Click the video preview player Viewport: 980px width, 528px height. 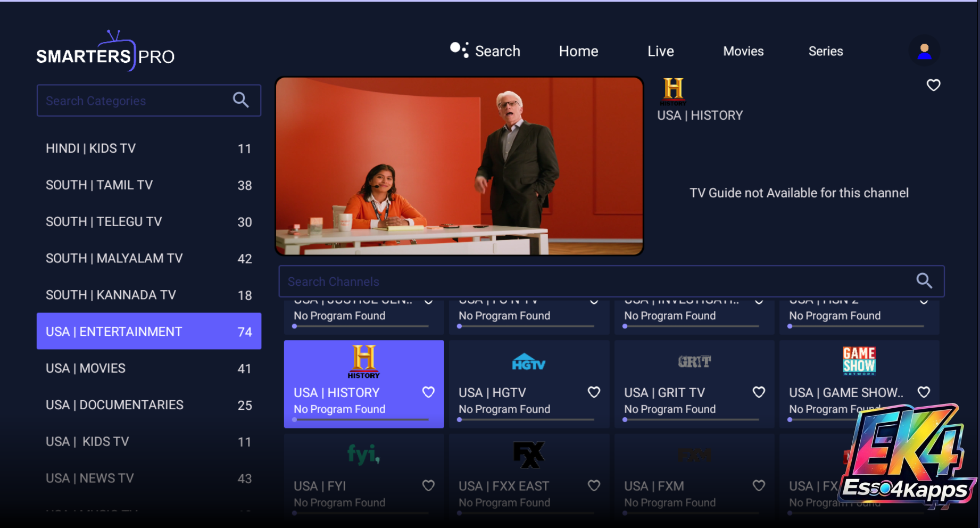point(459,166)
